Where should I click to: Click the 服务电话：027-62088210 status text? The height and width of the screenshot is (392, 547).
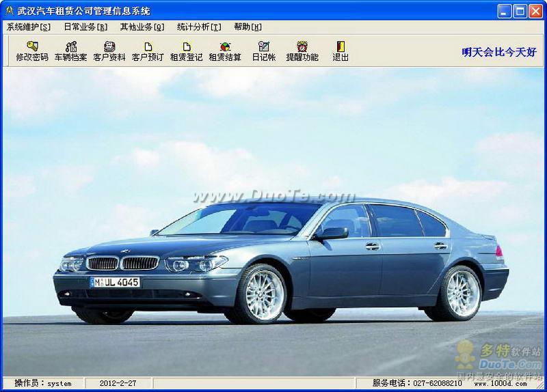click(x=417, y=383)
